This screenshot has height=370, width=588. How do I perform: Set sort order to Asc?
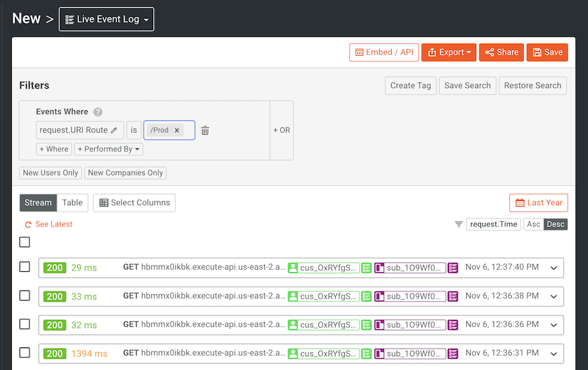pos(534,224)
